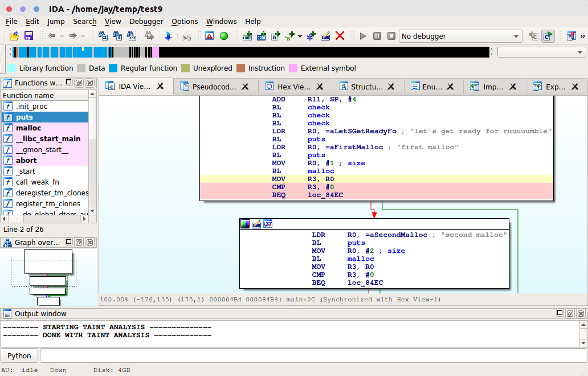588x376 pixels.
Task: Open the Edit menu
Action: click(32, 22)
